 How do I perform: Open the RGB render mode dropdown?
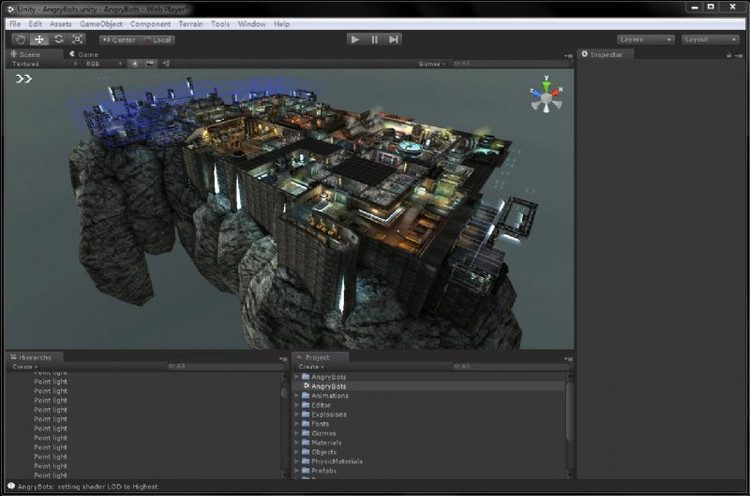[x=103, y=64]
